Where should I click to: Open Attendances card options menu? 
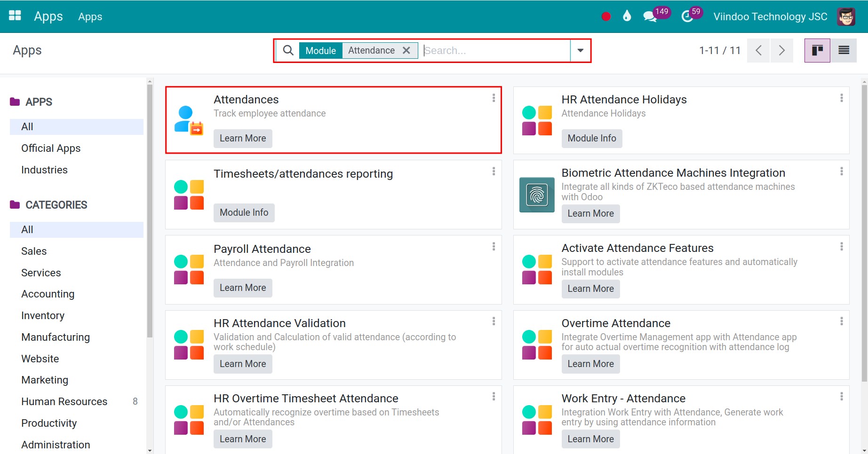494,98
